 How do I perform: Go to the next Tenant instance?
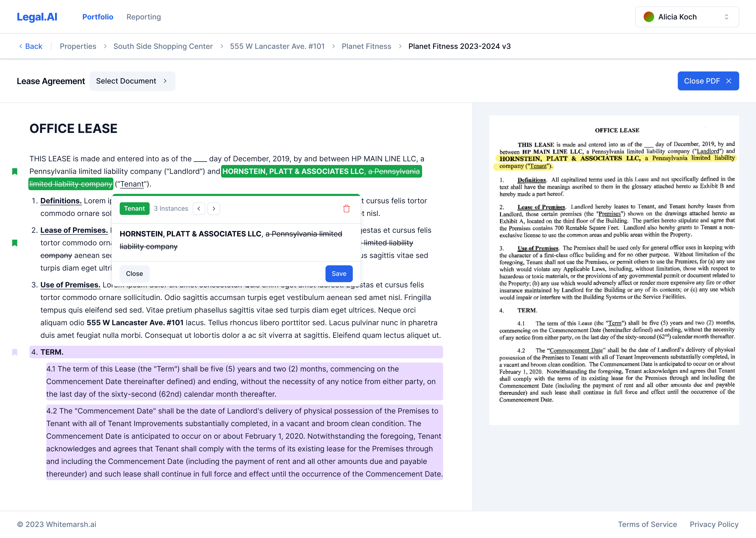click(214, 209)
